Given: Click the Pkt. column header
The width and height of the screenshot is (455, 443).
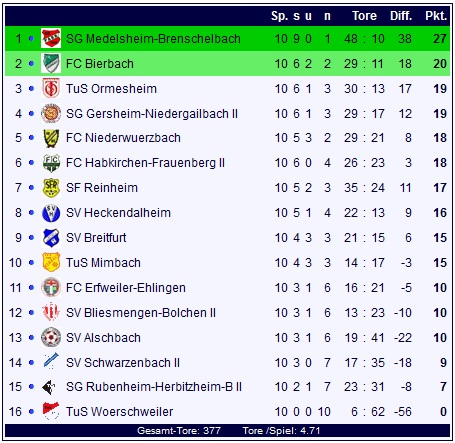Looking at the screenshot, I should point(436,16).
